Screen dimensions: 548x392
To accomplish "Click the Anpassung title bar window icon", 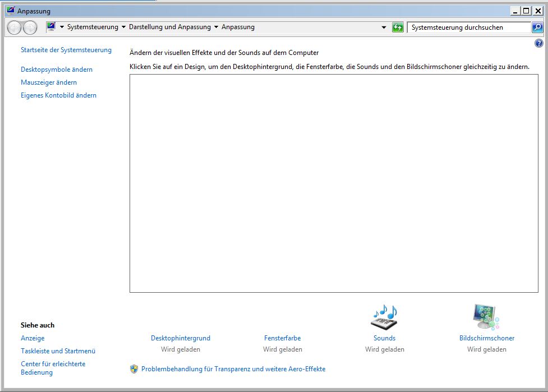I will [11, 11].
